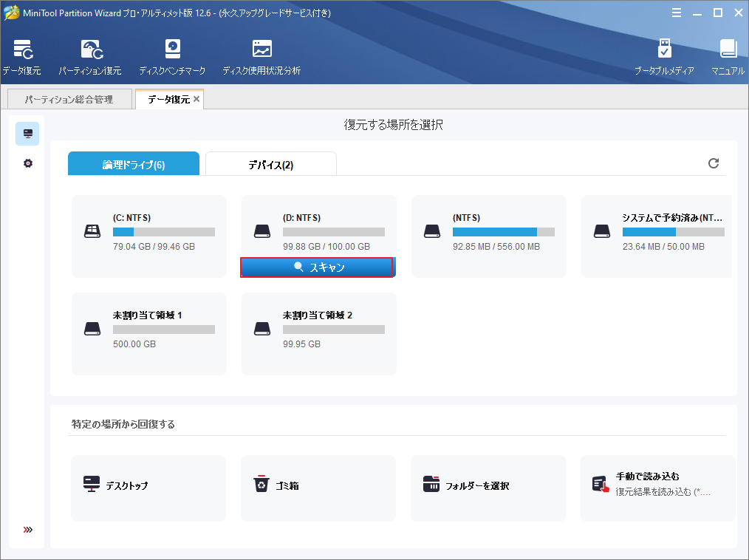This screenshot has height=560, width=749.
Task: Click the 99.95 GB size text
Action: pyautogui.click(x=301, y=344)
